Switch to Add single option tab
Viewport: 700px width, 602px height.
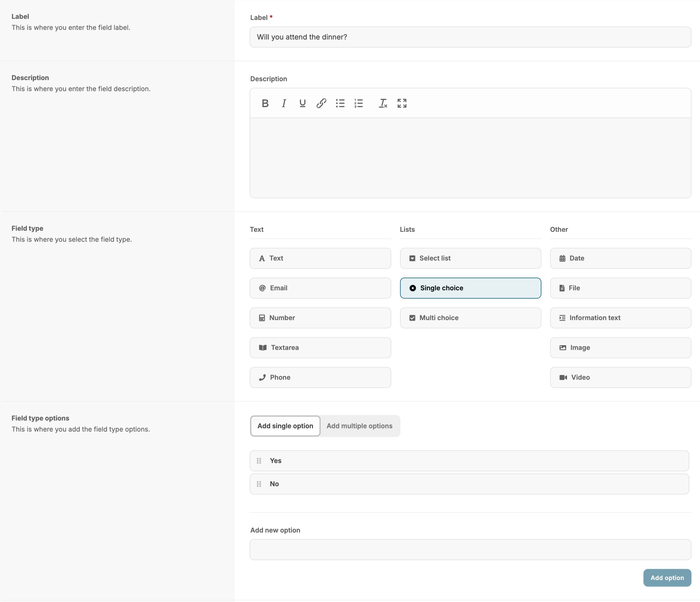(x=285, y=426)
